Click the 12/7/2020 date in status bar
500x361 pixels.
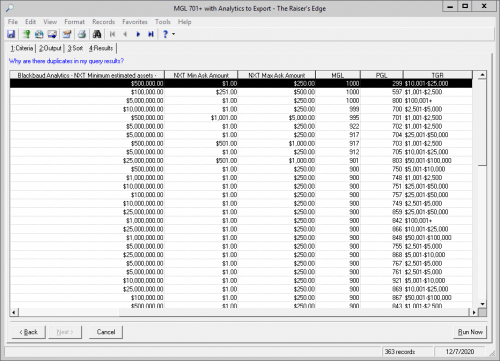click(460, 352)
